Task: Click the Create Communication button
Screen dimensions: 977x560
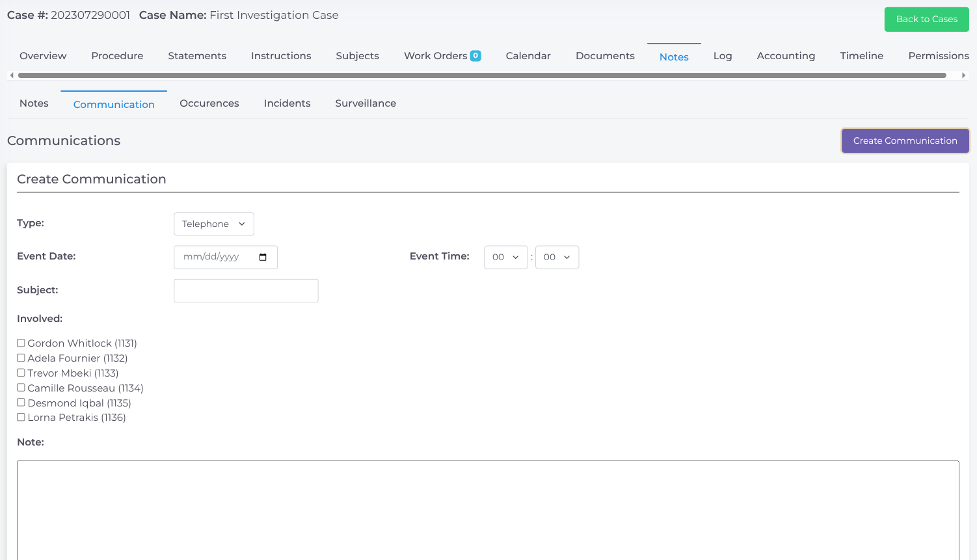Action: pos(905,140)
